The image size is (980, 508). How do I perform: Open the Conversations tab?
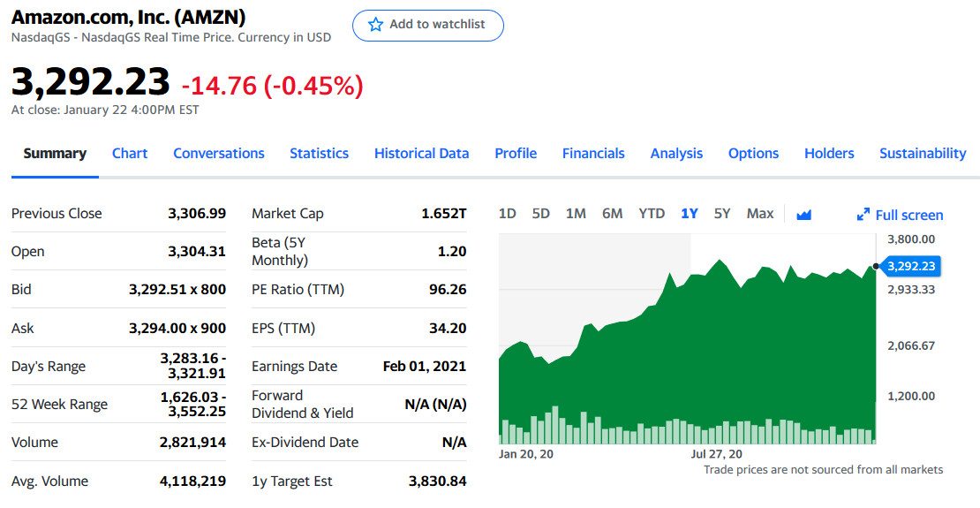(219, 153)
